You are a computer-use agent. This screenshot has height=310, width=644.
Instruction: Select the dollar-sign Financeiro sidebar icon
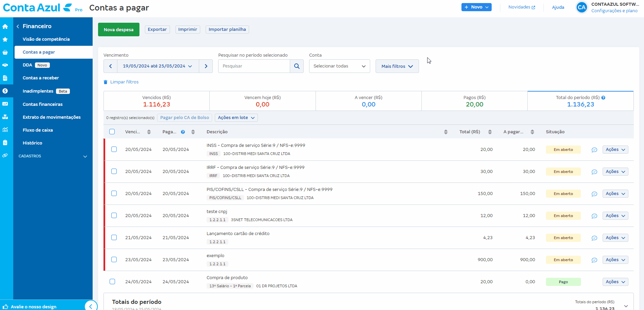5,91
